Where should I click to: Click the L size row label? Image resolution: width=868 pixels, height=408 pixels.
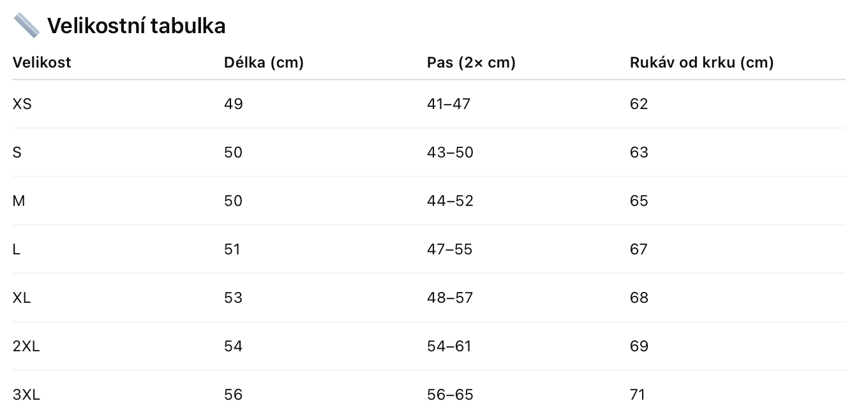[17, 249]
